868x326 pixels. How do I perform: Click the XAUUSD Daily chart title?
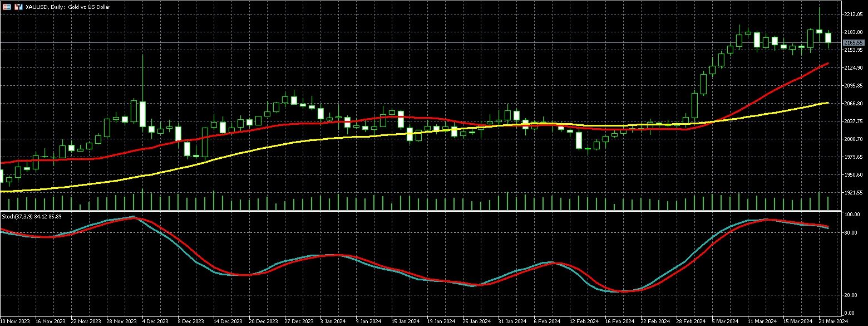(62, 7)
